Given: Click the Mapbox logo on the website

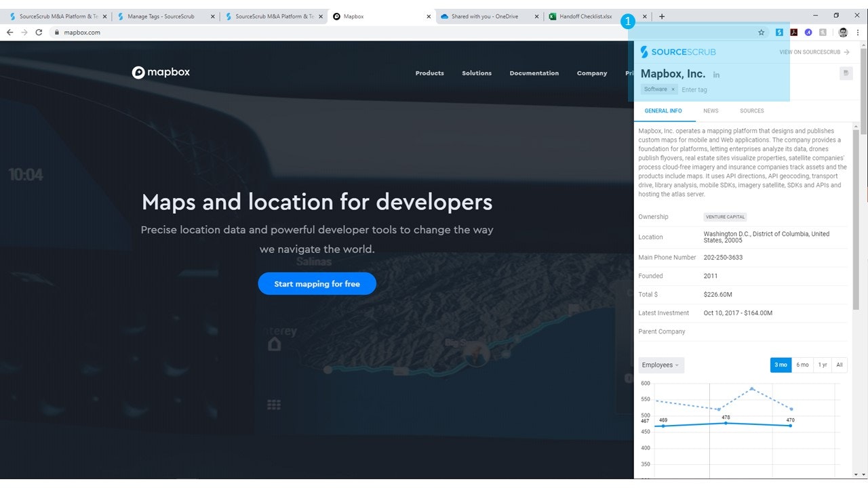Looking at the screenshot, I should (161, 73).
